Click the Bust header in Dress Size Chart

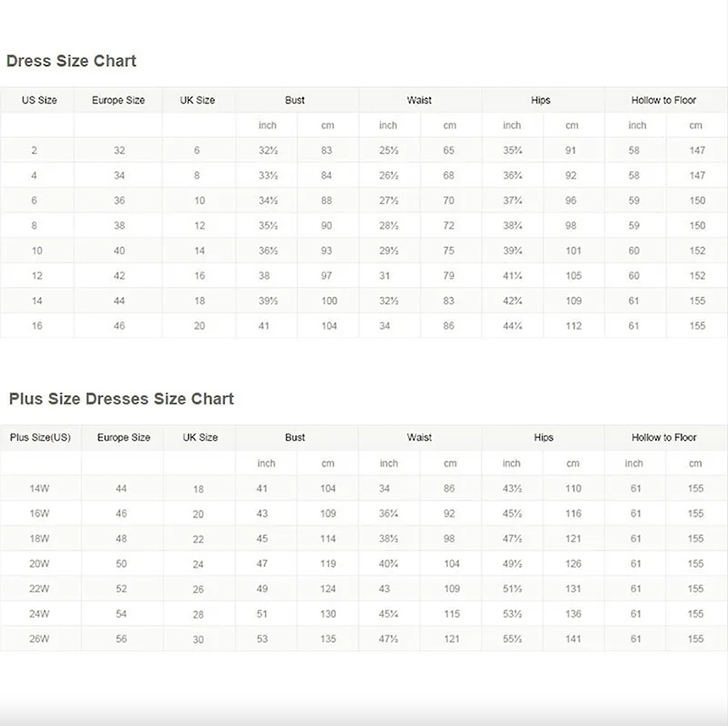tap(295, 100)
